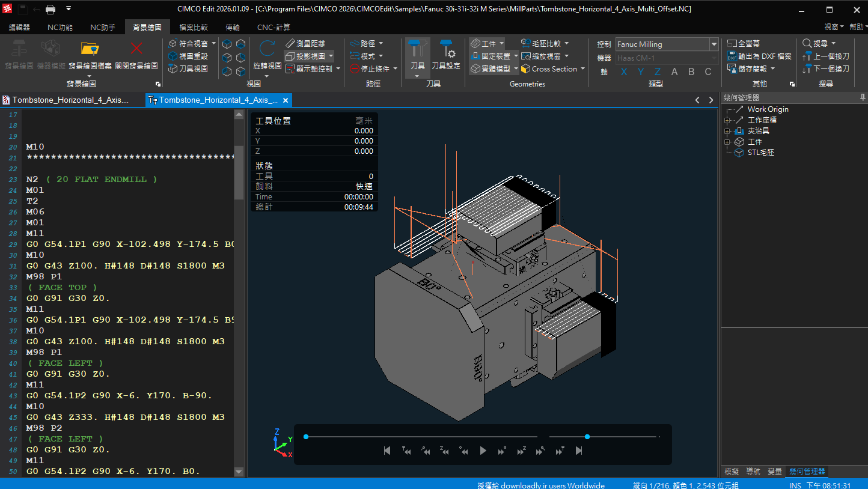Reset view with 視圖重設
The image size is (868, 489).
click(188, 56)
